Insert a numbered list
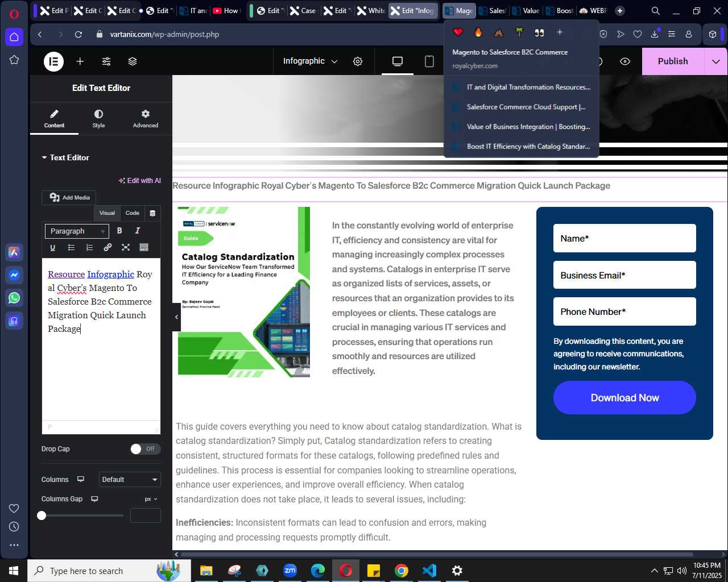728x582 pixels. 89,247
